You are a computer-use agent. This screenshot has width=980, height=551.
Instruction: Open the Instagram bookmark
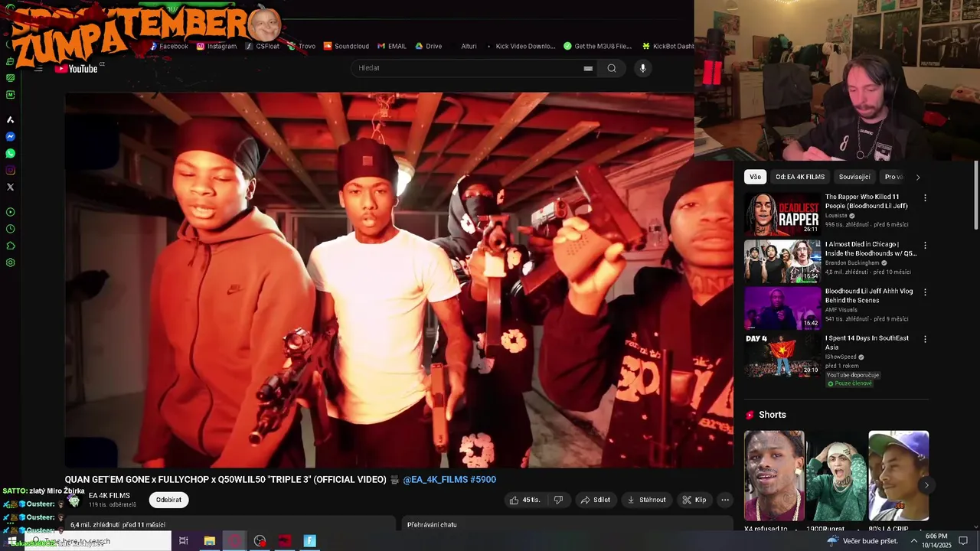point(217,46)
